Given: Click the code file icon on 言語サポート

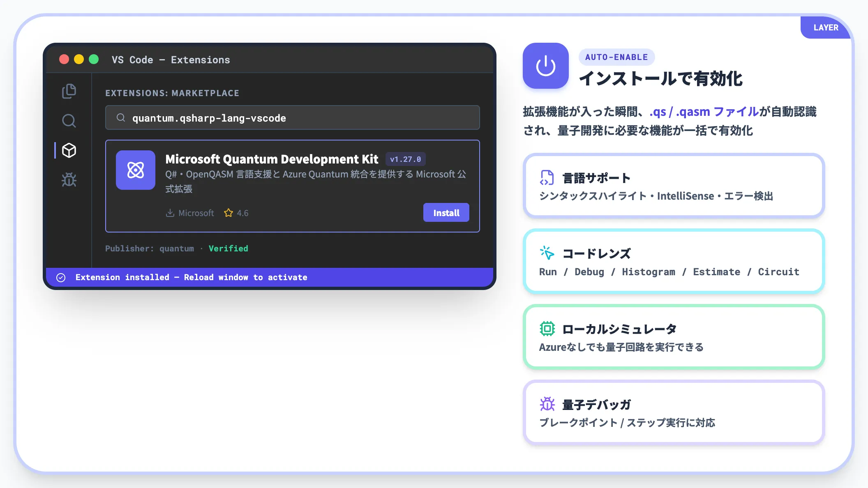Looking at the screenshot, I should (x=547, y=178).
